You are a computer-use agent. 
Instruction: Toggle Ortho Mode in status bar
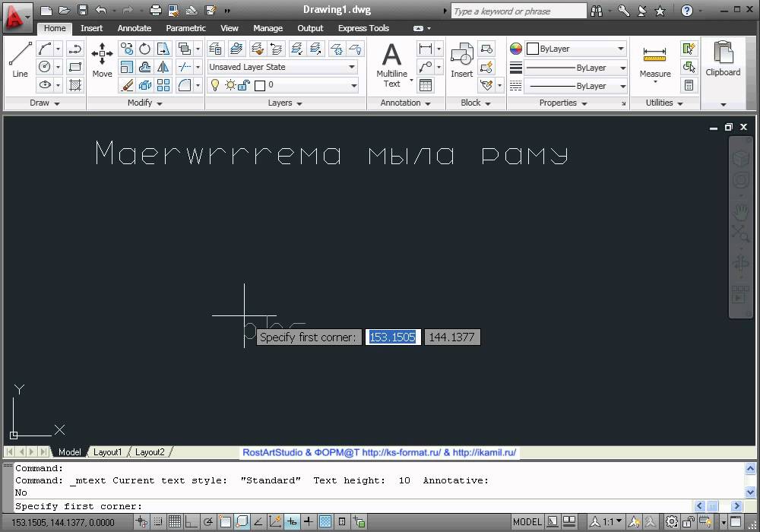(191, 522)
